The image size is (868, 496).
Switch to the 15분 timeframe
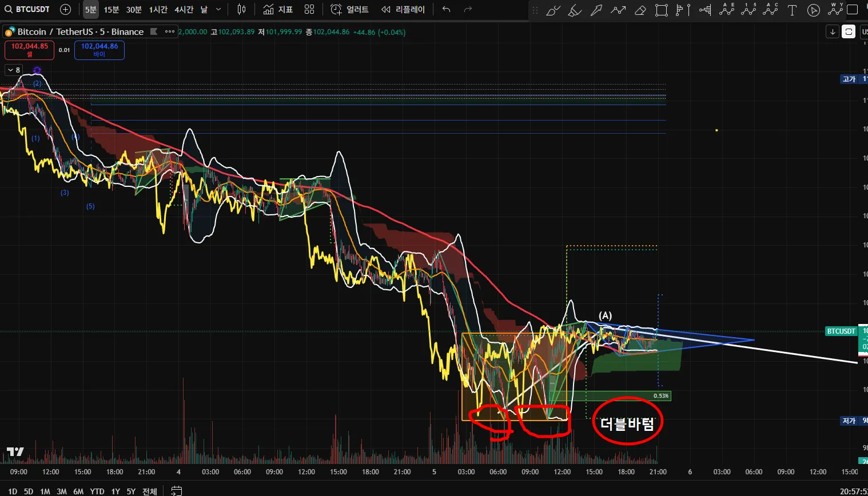112,10
